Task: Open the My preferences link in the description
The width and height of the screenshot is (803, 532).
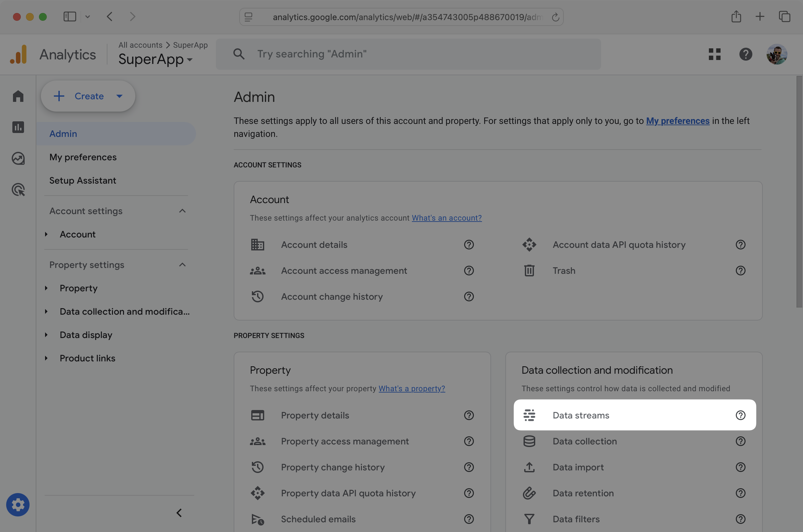Action: click(677, 121)
